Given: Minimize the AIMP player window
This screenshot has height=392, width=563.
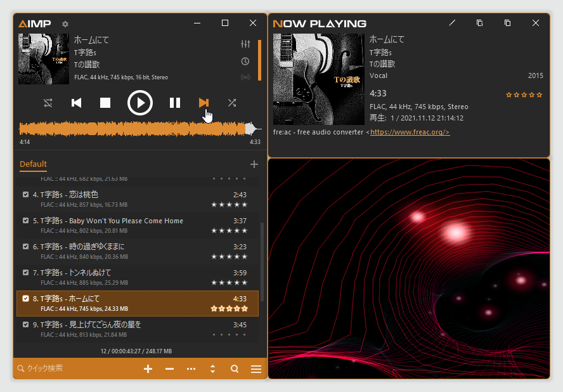Looking at the screenshot, I should (197, 23).
